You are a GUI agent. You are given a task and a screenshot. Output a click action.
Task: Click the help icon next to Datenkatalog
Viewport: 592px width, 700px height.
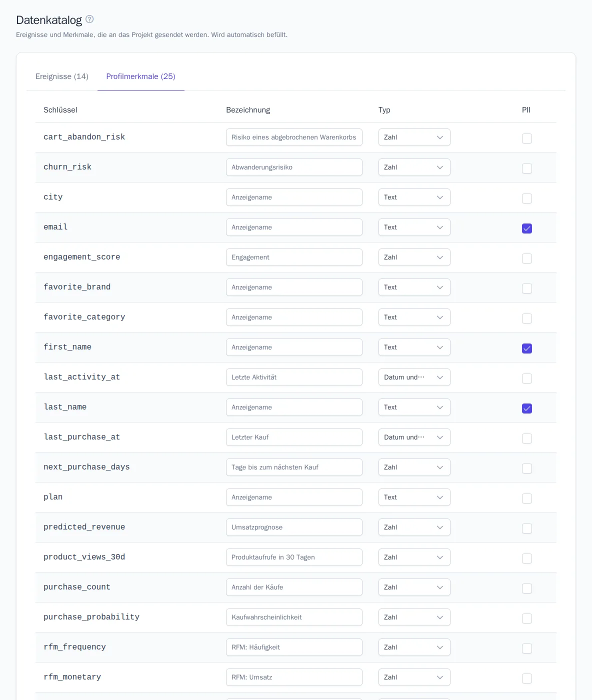click(89, 19)
